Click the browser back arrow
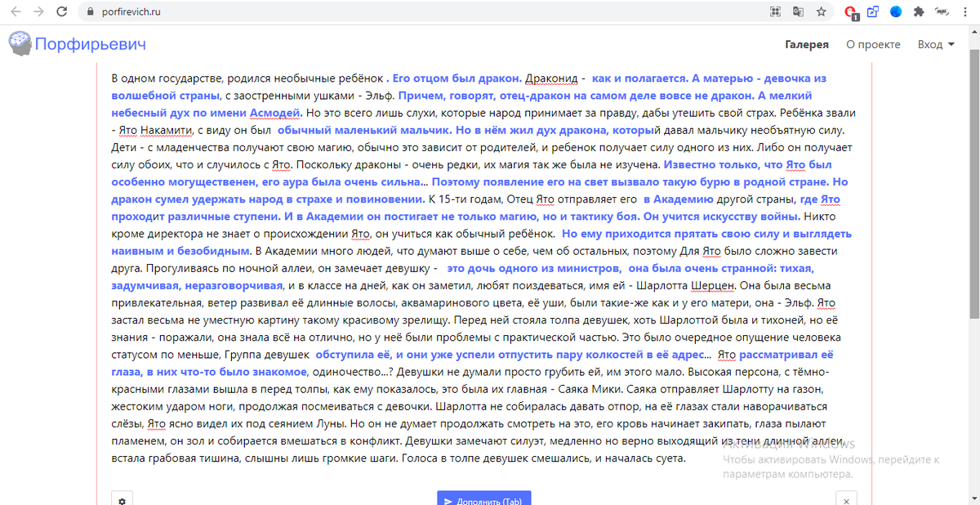 (14, 11)
